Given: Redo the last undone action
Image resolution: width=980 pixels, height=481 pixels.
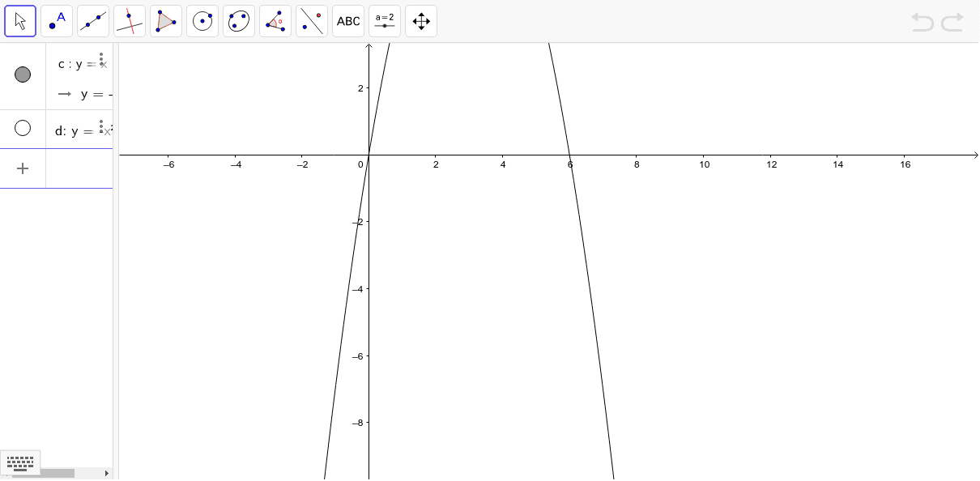Looking at the screenshot, I should point(952,22).
